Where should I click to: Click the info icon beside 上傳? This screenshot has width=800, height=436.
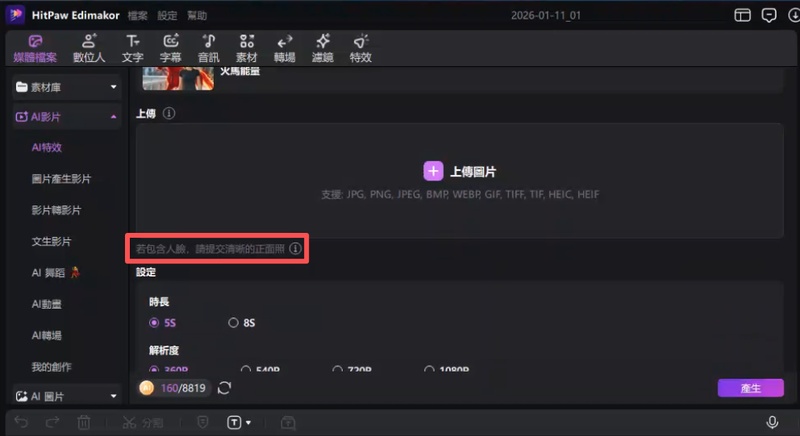[169, 114]
